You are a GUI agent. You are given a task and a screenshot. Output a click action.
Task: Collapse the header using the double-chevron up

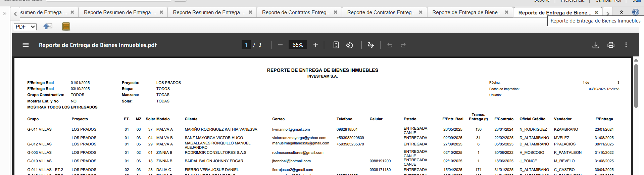point(622,12)
